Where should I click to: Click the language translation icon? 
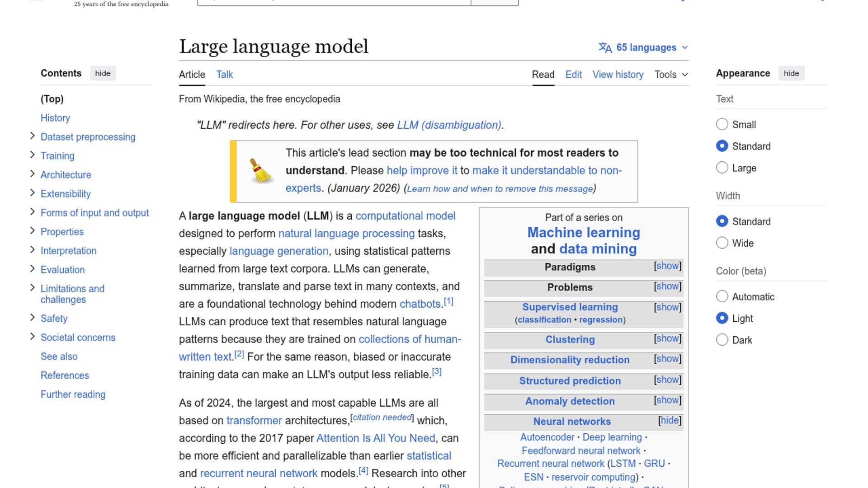[x=605, y=47]
